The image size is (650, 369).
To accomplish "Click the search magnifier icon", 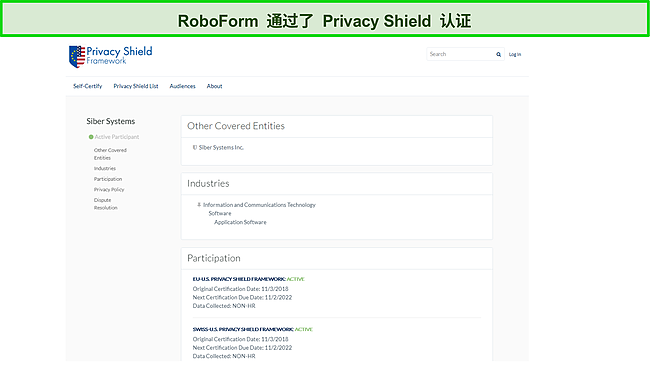I will click(498, 54).
